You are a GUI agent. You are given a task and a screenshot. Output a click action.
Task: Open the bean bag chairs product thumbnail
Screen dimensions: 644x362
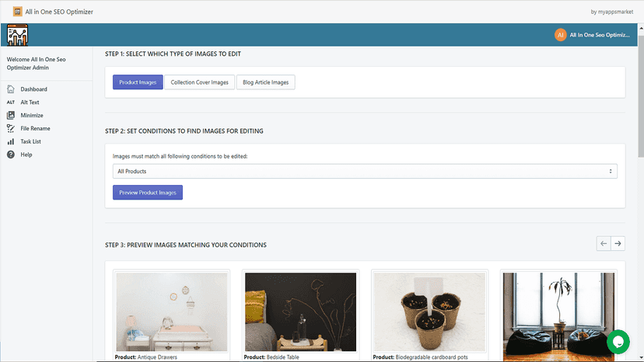[558, 317]
